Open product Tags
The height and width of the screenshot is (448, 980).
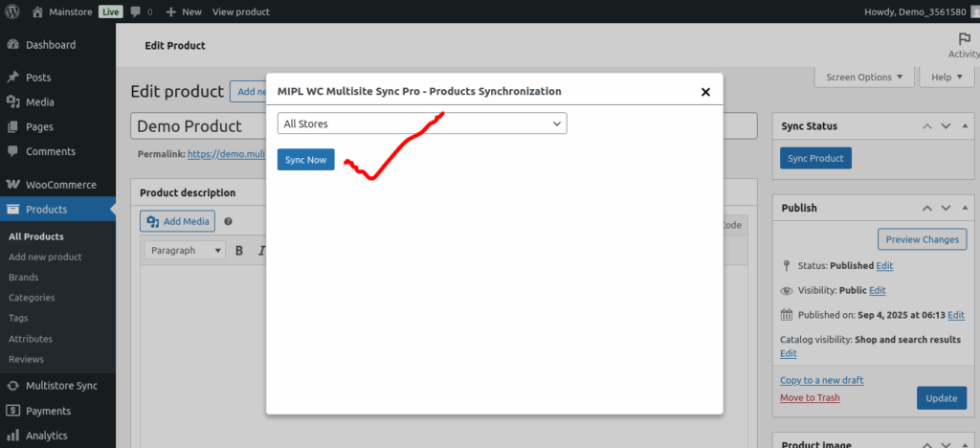click(18, 318)
